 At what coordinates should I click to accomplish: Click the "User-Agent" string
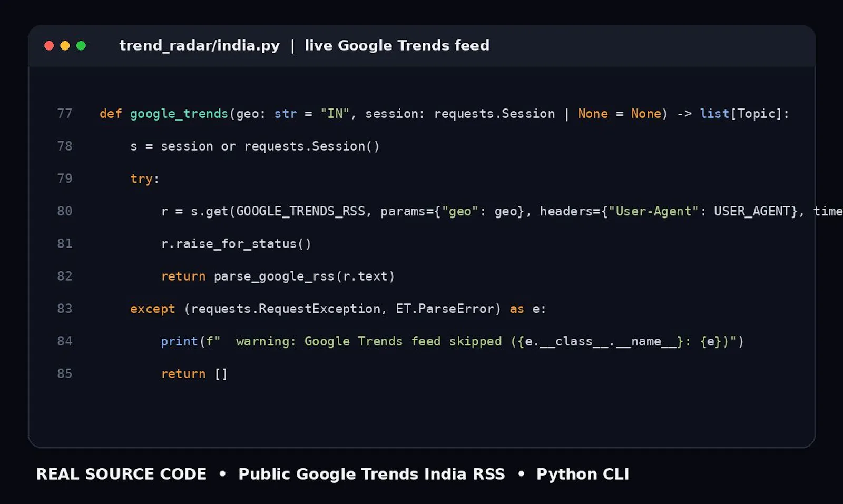[654, 211]
